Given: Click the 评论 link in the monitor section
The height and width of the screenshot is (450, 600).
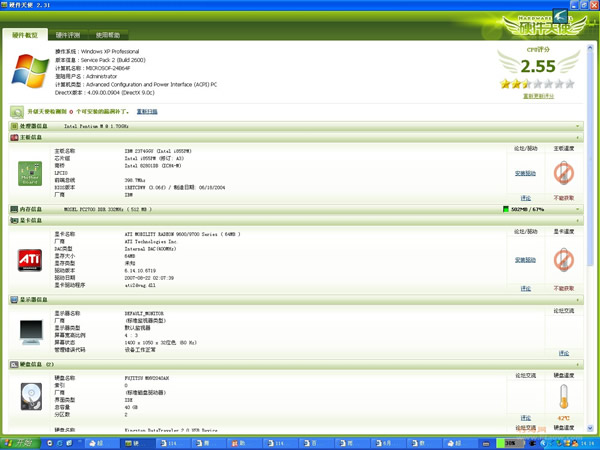Looking at the screenshot, I should [x=564, y=353].
